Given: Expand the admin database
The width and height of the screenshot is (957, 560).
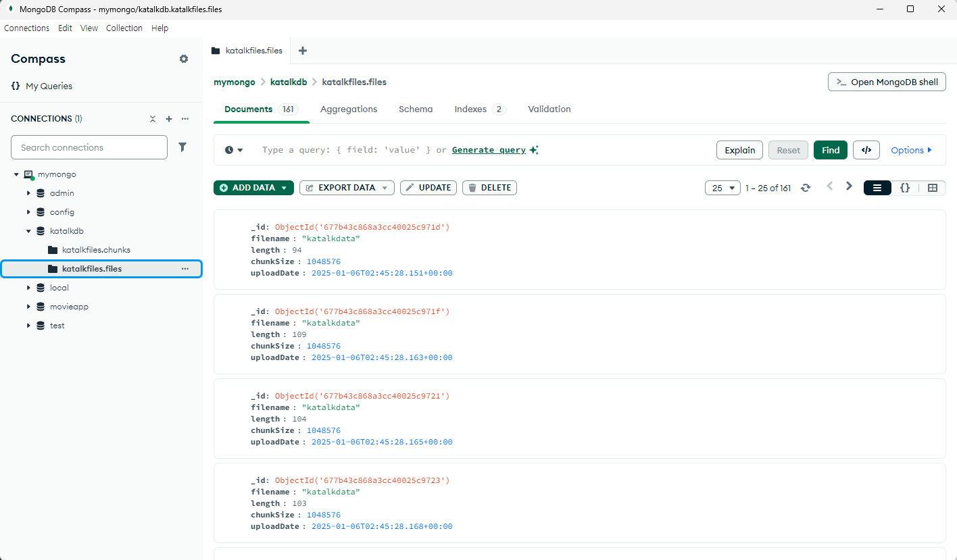Looking at the screenshot, I should pos(28,193).
